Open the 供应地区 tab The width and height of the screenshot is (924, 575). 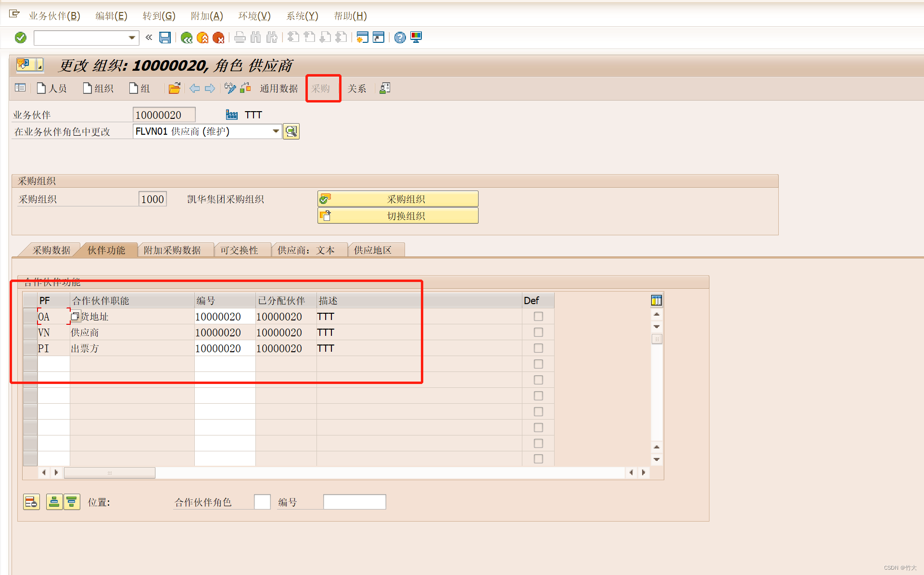coord(373,250)
